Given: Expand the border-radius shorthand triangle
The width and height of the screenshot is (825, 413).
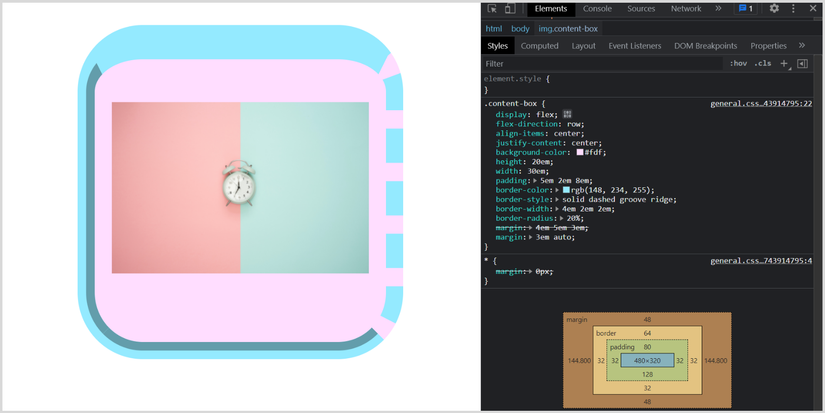Looking at the screenshot, I should pyautogui.click(x=562, y=219).
